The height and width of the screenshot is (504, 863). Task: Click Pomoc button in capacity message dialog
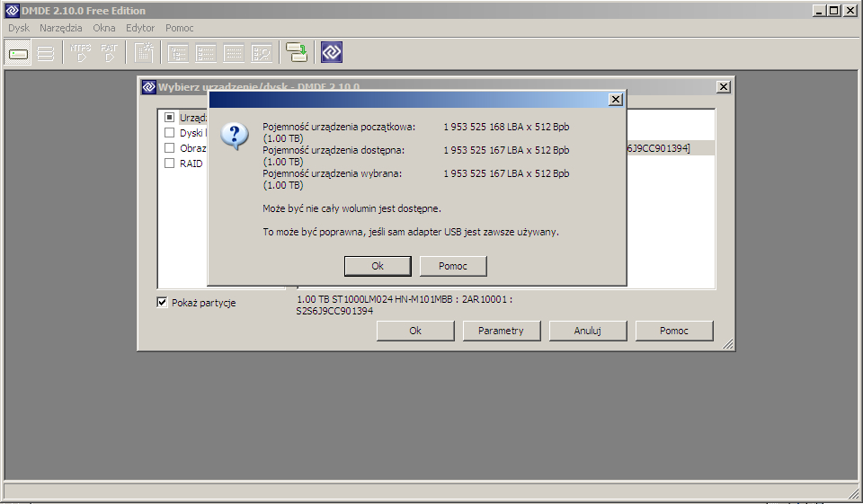(453, 266)
